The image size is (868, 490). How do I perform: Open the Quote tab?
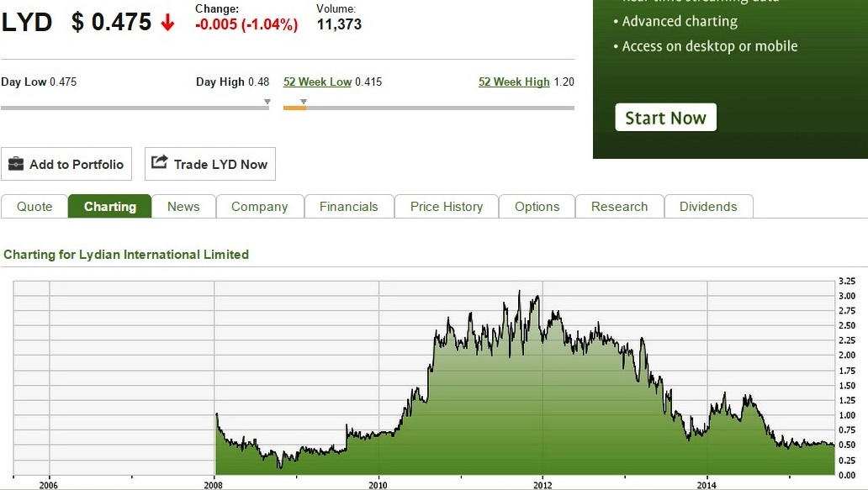pyautogui.click(x=34, y=206)
